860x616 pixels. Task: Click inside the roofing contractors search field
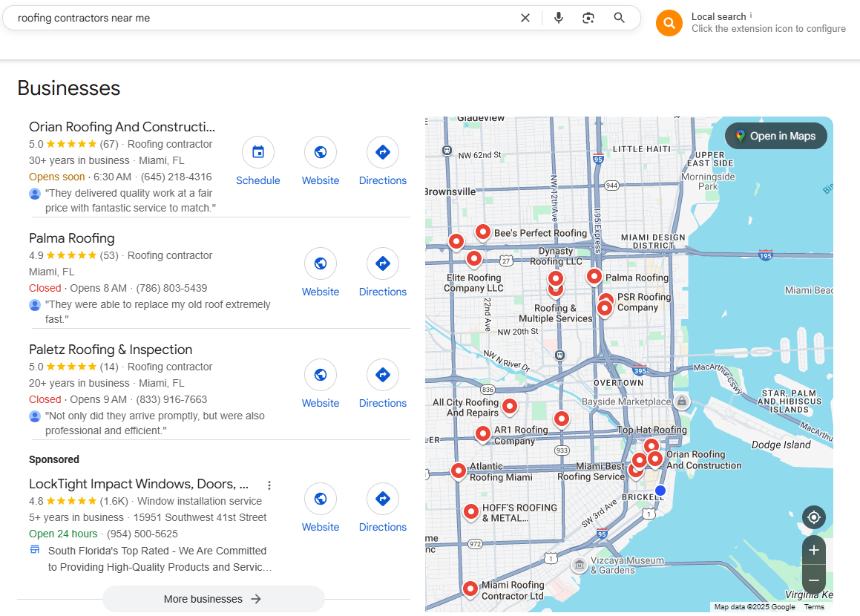coord(263,18)
